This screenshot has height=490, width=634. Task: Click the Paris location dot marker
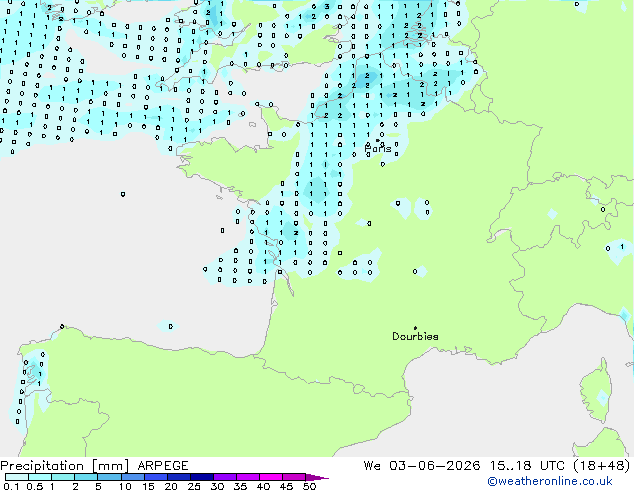378,140
